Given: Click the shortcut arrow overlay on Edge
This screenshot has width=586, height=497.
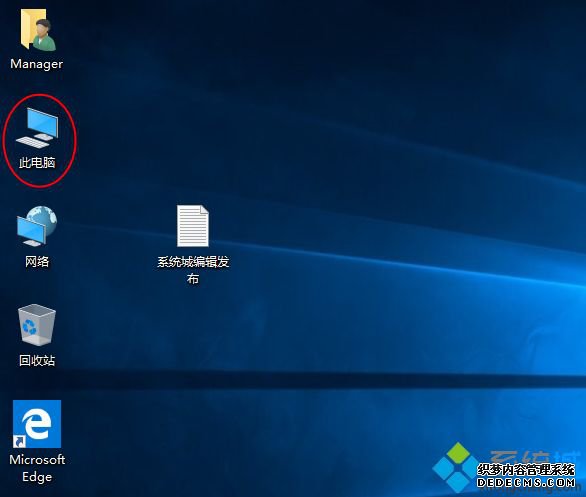Looking at the screenshot, I should tap(19, 441).
